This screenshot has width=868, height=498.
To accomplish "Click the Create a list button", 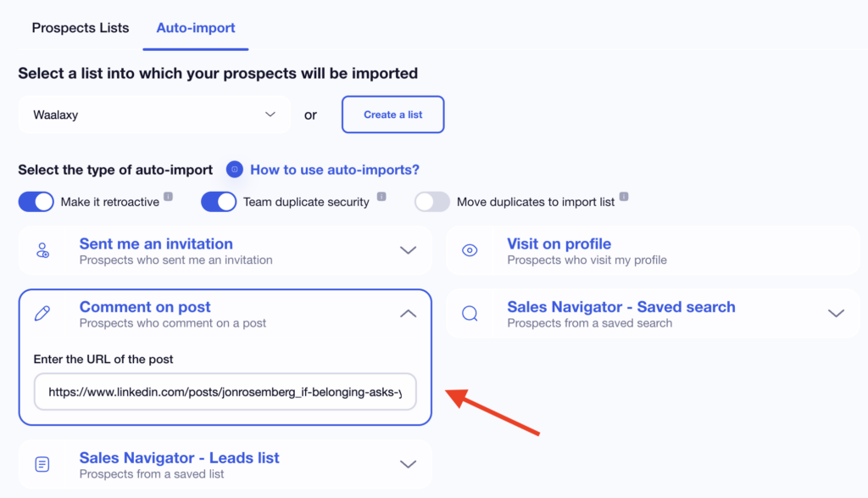I will coord(392,115).
